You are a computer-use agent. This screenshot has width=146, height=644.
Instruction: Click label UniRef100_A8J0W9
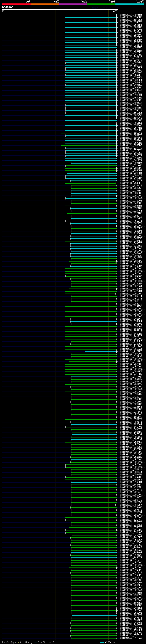131,170
